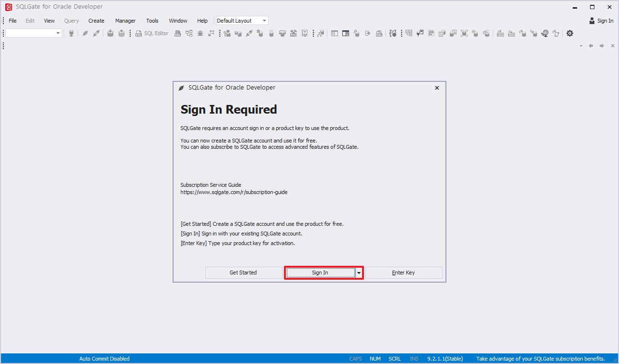Click the INS indicator in status bar
The image size is (619, 364).
point(414,359)
